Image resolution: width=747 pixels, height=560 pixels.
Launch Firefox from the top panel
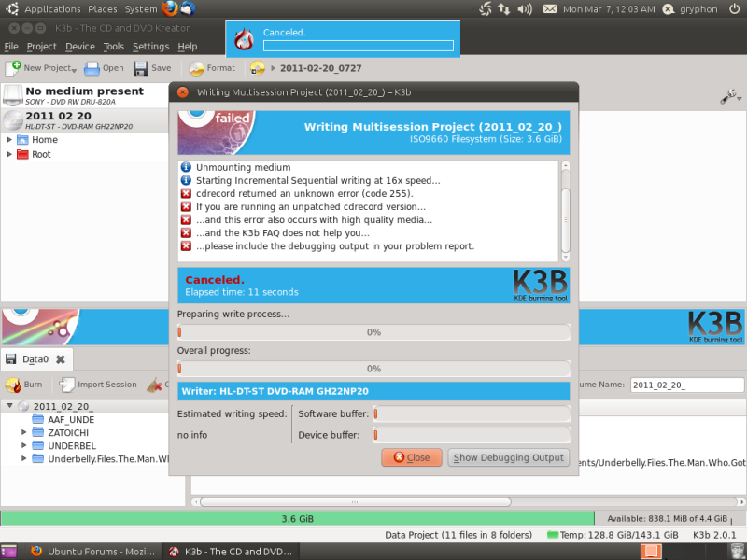coord(170,8)
